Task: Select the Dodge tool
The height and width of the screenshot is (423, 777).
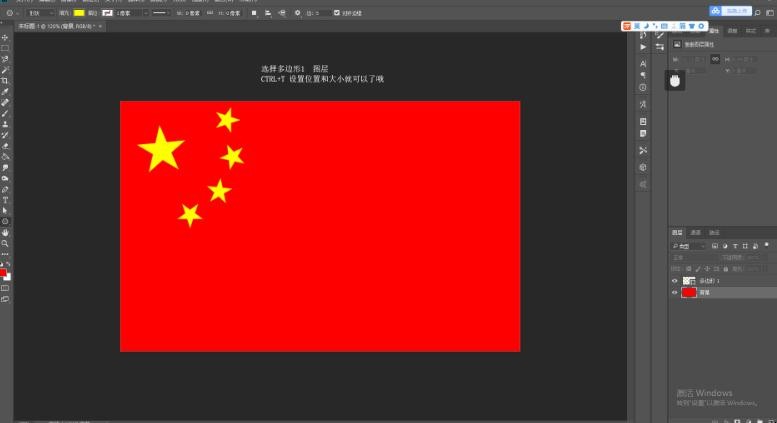Action: pyautogui.click(x=5, y=178)
